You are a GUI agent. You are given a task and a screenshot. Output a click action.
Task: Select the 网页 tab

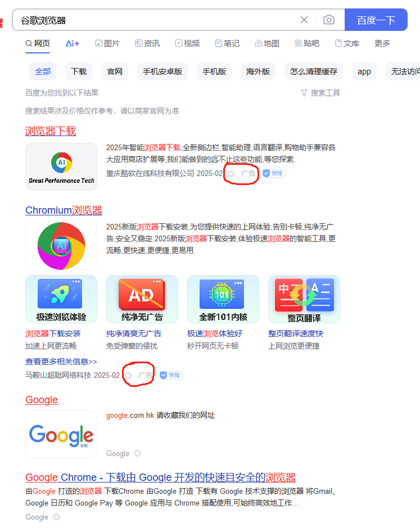[38, 43]
